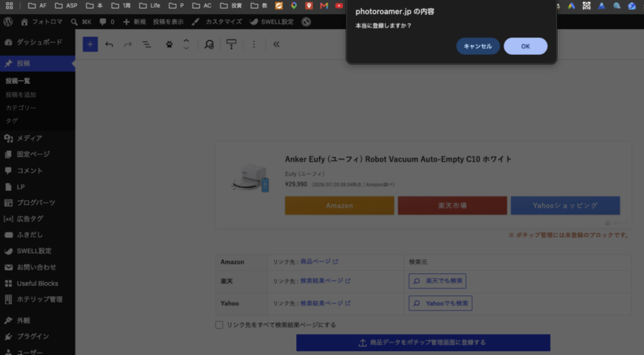Image resolution: width=644 pixels, height=355 pixels.
Task: Click 新規 in the admin bar
Action: click(135, 22)
